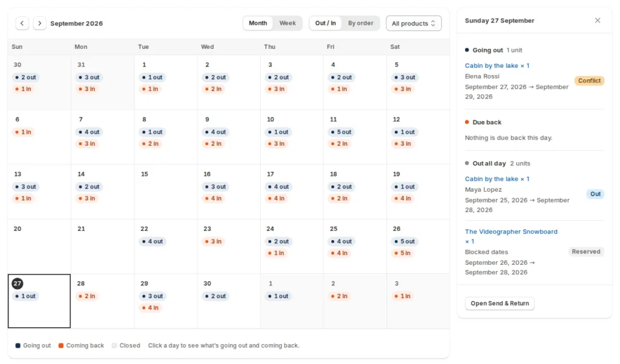
Task: Open Elena Rossi's Cabin by the lake link
Action: point(497,65)
